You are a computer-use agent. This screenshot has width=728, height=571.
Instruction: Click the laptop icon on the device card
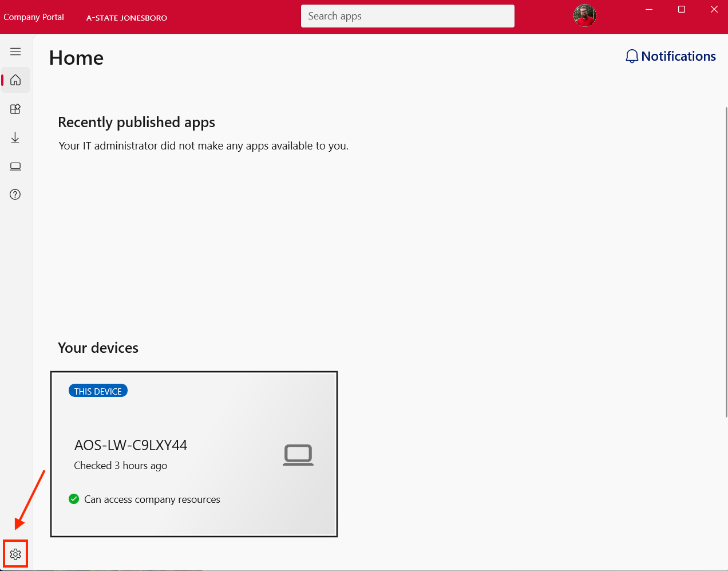(x=298, y=455)
